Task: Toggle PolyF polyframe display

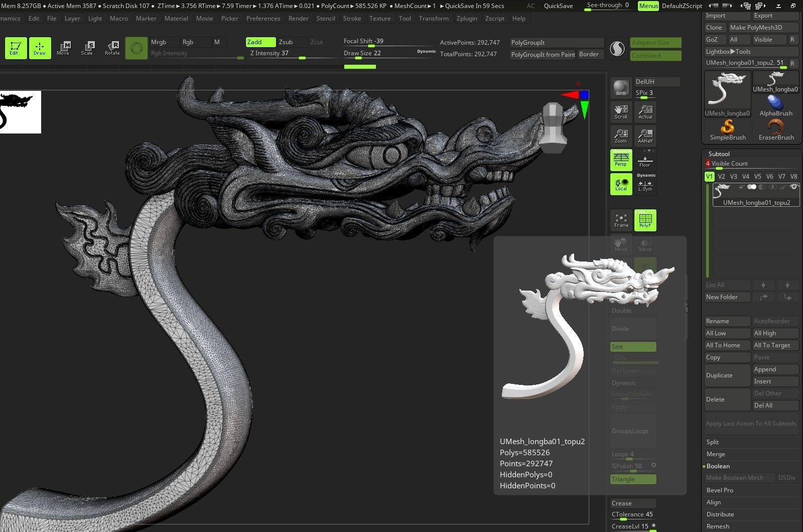Action: coord(645,220)
